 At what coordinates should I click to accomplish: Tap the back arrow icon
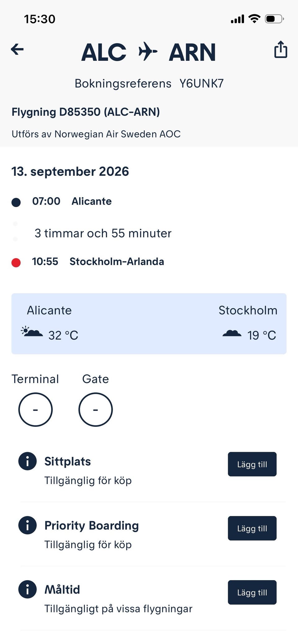17,49
